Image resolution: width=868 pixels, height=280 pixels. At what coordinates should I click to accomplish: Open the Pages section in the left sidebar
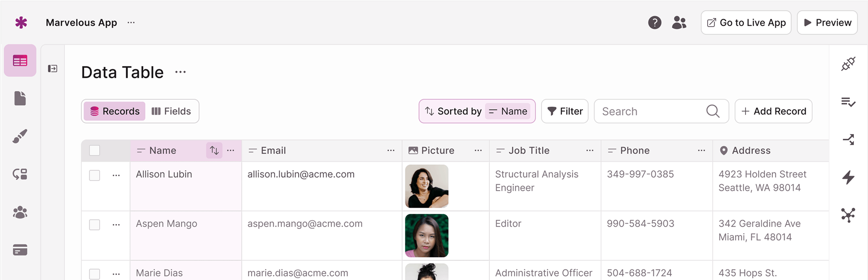20,98
